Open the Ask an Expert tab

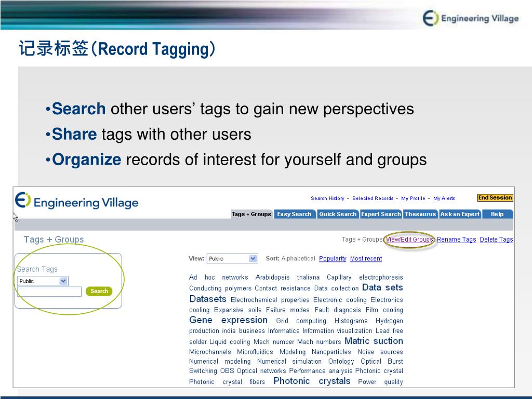pyautogui.click(x=460, y=214)
